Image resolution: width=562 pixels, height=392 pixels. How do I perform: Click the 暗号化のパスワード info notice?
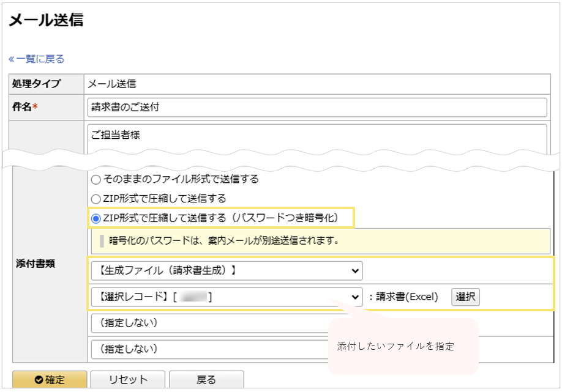point(320,240)
